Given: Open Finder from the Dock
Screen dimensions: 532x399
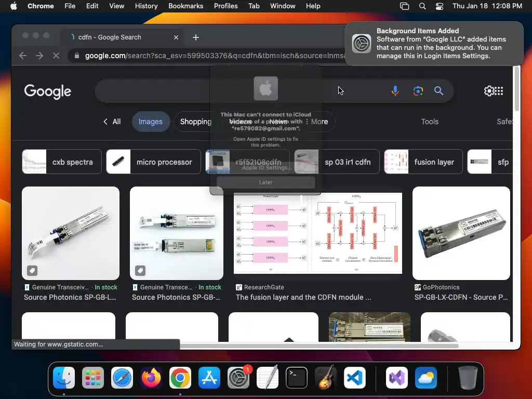Looking at the screenshot, I should [x=64, y=378].
